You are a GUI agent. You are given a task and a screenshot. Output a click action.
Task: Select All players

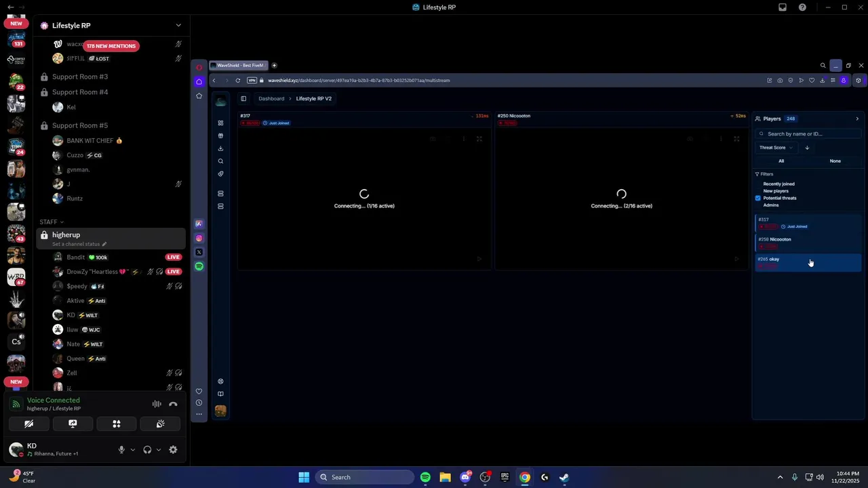(781, 161)
